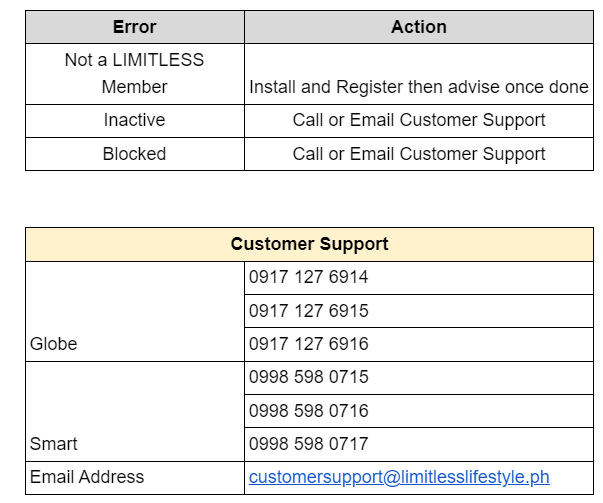This screenshot has width=603, height=503.
Task: Select the phone number 0998 598 0716
Action: pos(309,411)
